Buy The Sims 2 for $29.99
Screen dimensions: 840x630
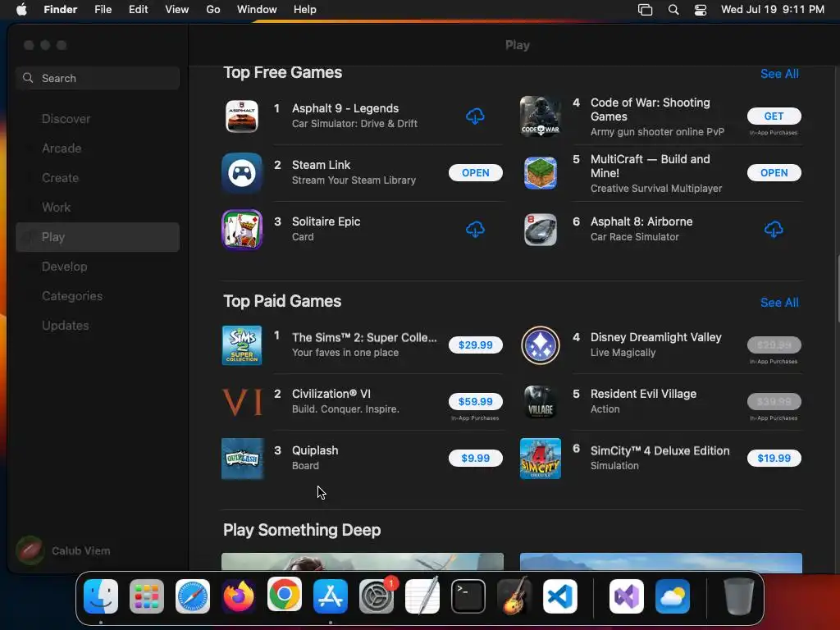[475, 345]
